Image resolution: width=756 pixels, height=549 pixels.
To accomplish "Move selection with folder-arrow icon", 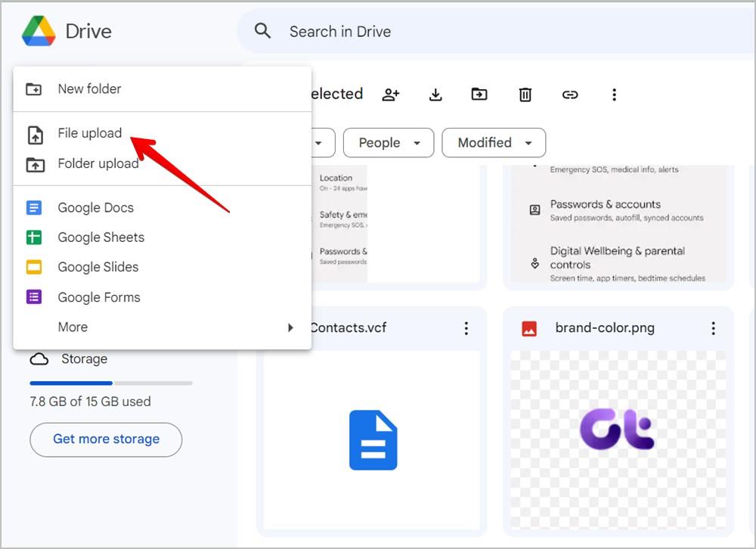I will (479, 94).
